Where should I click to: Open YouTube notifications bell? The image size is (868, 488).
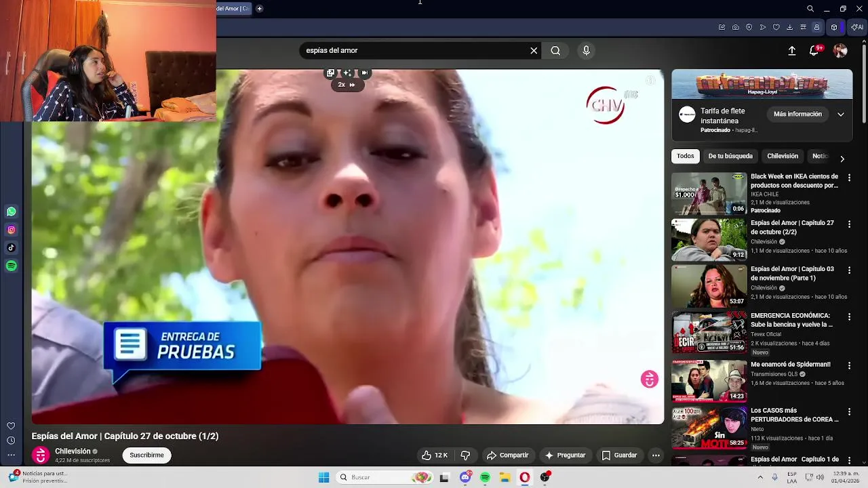814,51
